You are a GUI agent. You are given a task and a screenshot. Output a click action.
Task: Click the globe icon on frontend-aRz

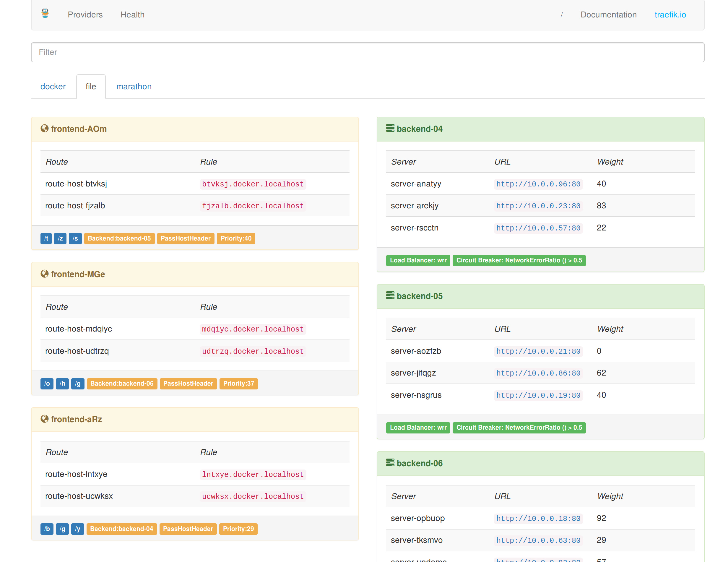click(x=44, y=419)
